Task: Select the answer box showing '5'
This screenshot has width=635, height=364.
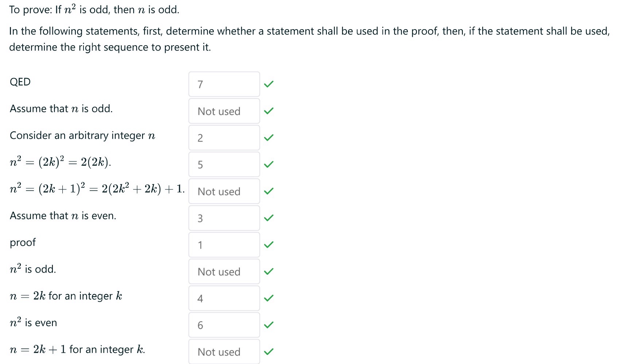Action: (224, 164)
